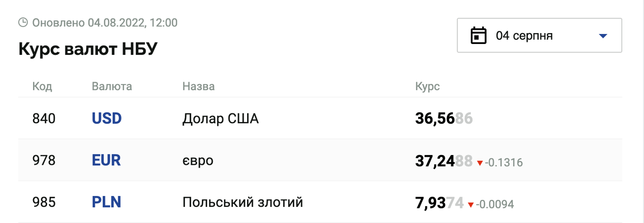Click the red down arrow next to PLN rate

pos(471,205)
